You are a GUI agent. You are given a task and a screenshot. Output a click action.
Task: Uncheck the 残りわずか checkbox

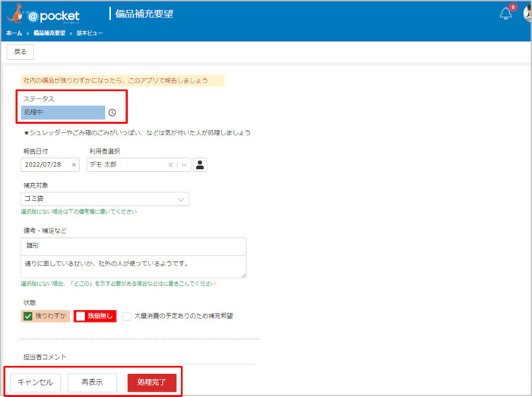[28, 316]
